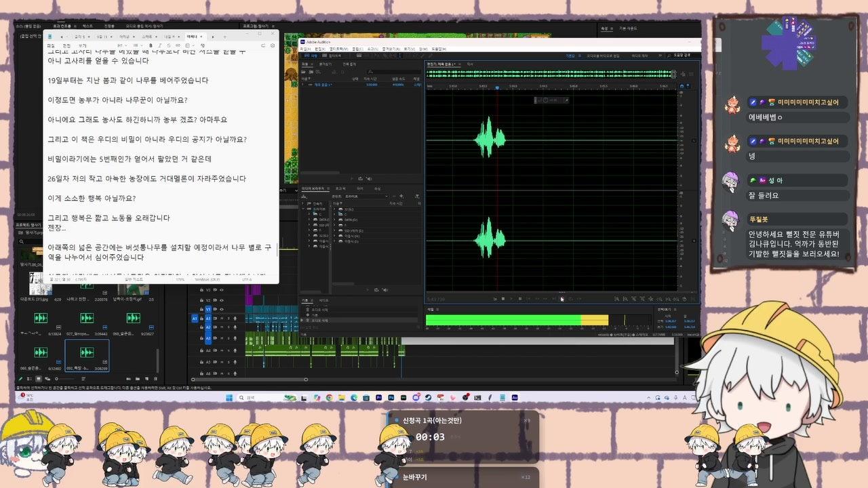Viewport: 868px width, 488px height.
Task: Expand the workspace overflow chevron in Audition
Action: [660, 56]
